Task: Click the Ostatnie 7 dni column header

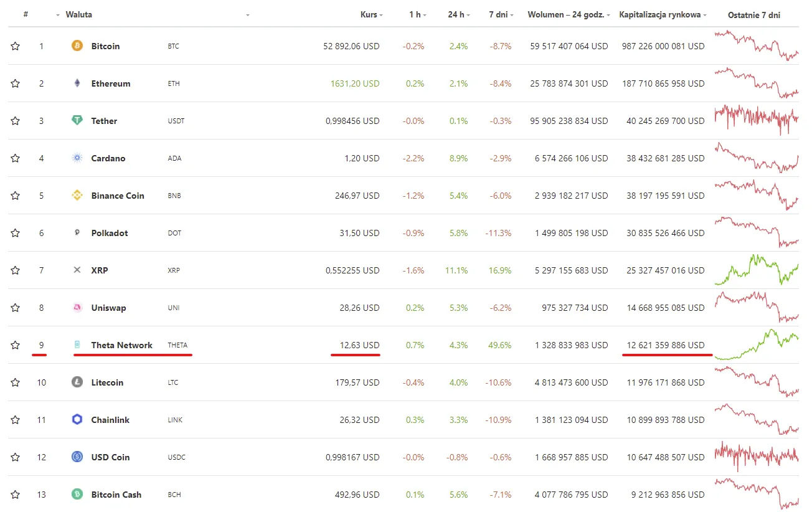Action: pyautogui.click(x=754, y=14)
